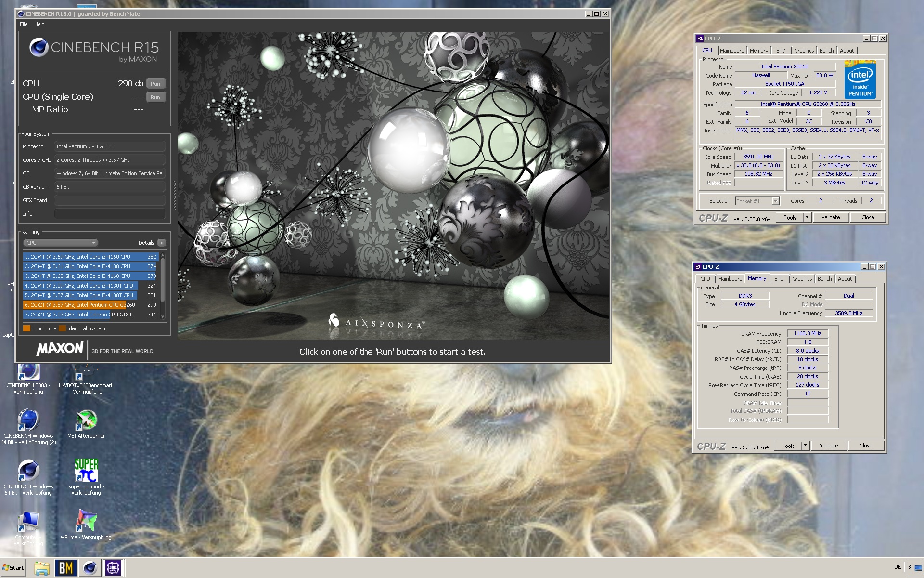Click Validate in upper CPU-Z window
The height and width of the screenshot is (578, 924).
coord(831,217)
